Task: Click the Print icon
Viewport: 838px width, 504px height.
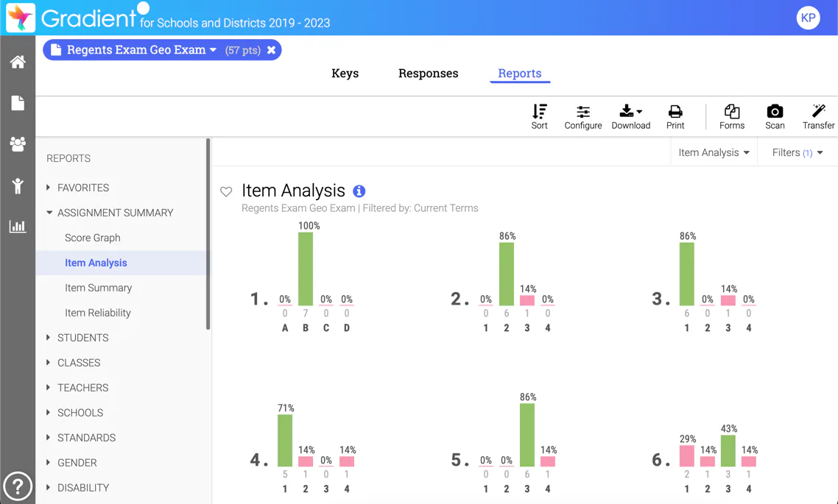Action: pos(675,117)
